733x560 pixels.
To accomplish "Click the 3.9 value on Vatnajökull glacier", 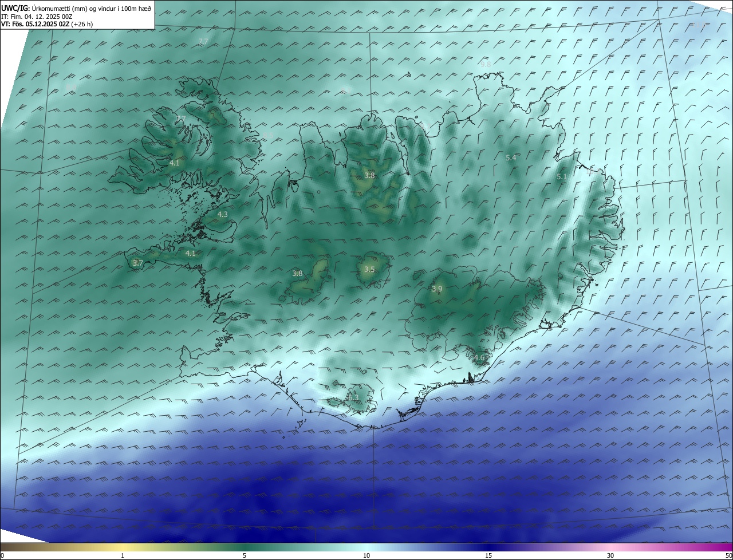I will click(437, 289).
